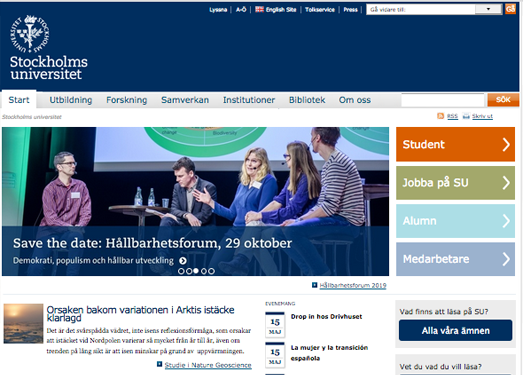Open the A-Ö index link
The height and width of the screenshot is (375, 523).
point(241,10)
